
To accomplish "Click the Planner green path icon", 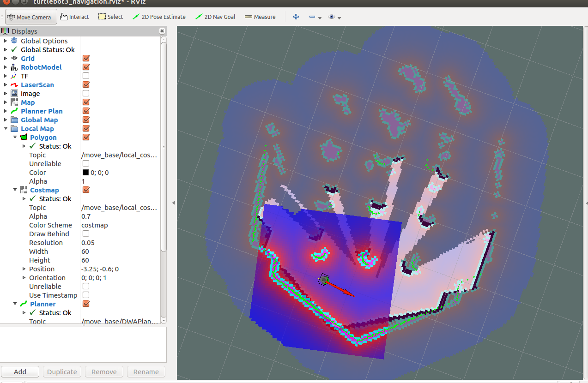I will click(x=24, y=304).
